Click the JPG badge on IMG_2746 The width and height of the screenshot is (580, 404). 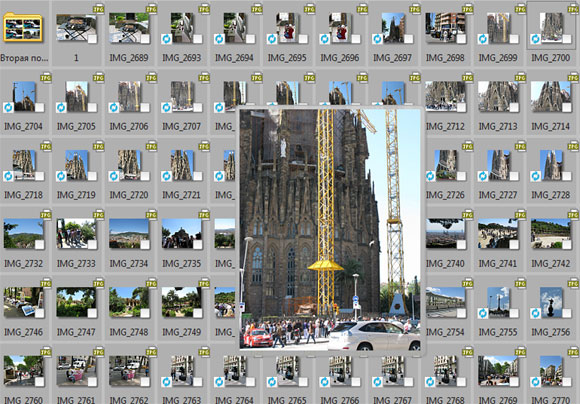46,283
